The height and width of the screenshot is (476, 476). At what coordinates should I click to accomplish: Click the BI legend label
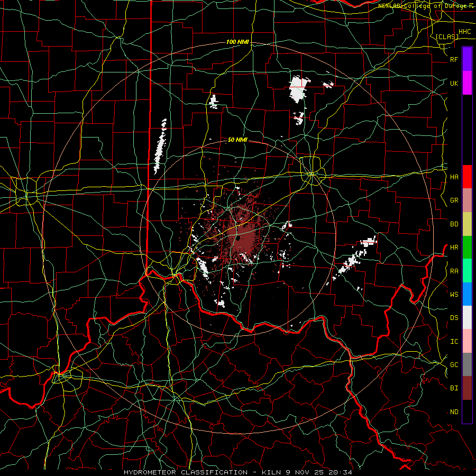tap(454, 388)
